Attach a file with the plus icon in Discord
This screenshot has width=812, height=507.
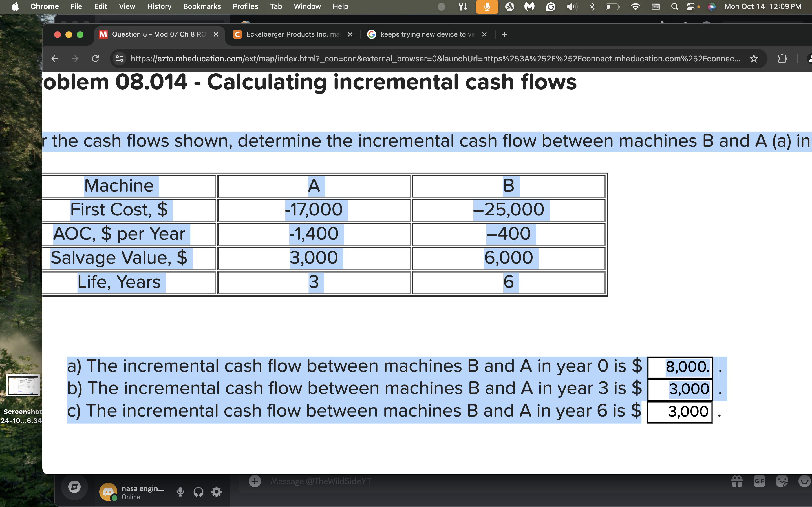coord(255,481)
